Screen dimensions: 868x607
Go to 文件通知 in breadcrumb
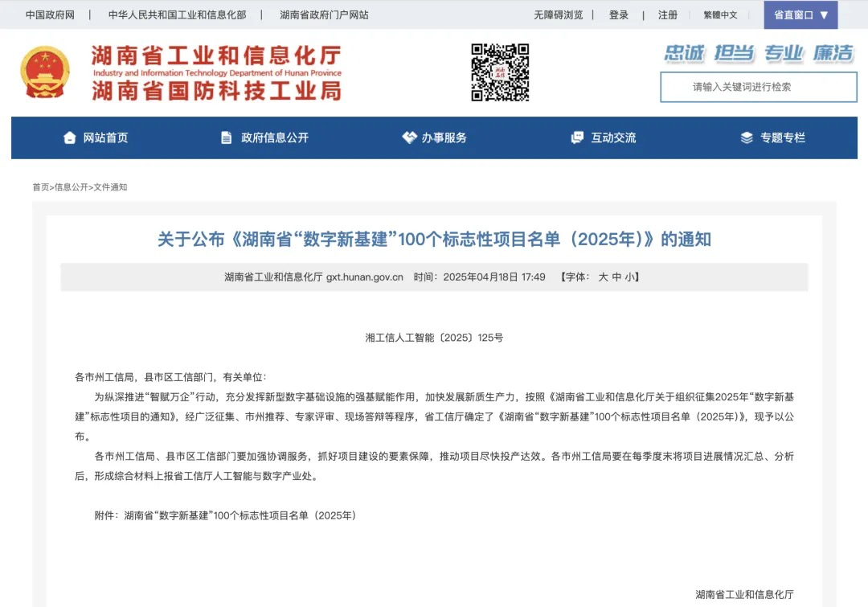(x=110, y=187)
